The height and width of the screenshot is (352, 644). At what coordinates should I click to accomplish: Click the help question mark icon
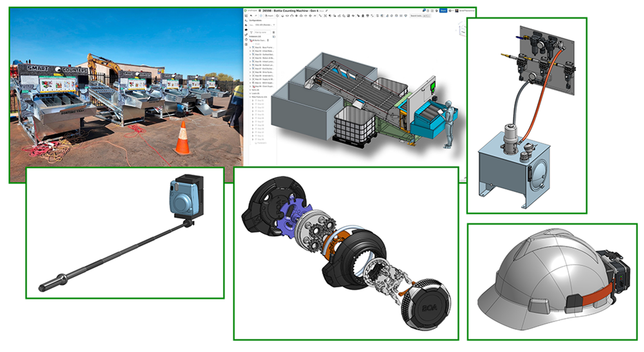[450, 10]
